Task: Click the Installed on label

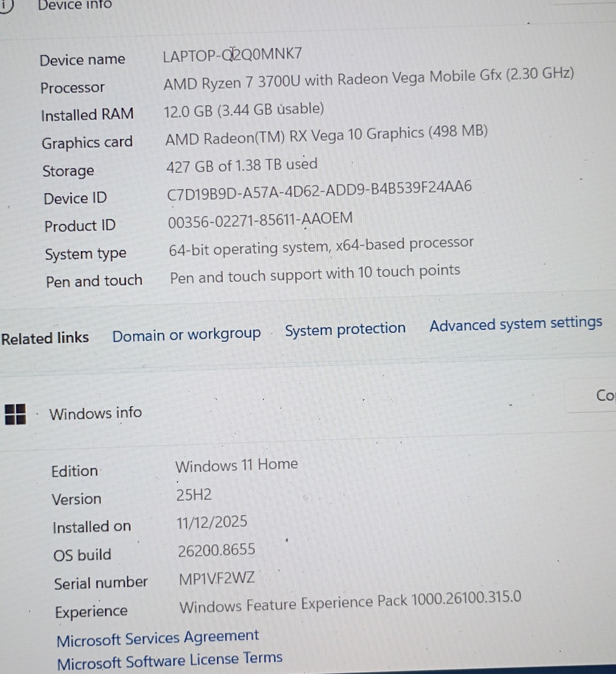Action: (x=92, y=527)
